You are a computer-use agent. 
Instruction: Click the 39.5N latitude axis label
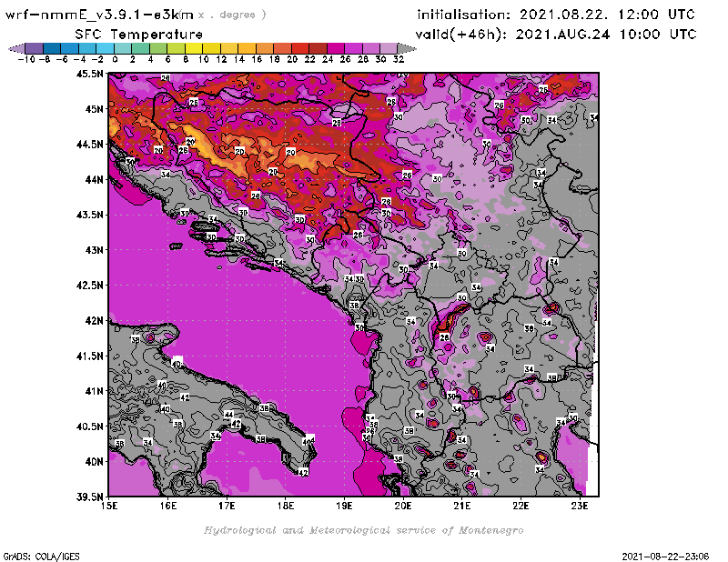(90, 497)
